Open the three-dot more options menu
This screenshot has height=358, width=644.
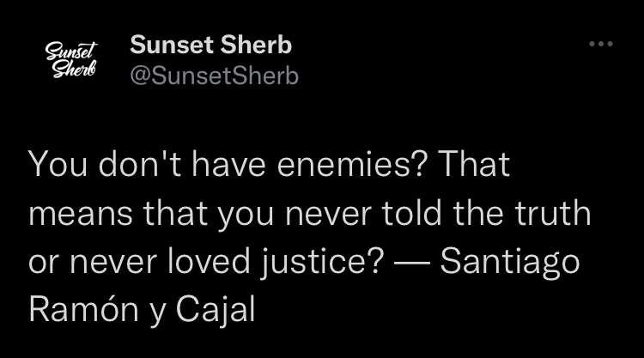(601, 44)
